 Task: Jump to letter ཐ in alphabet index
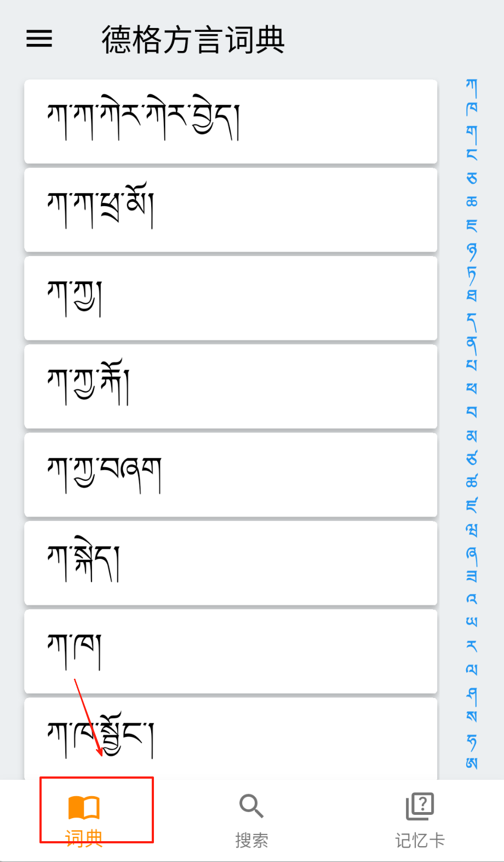[472, 296]
